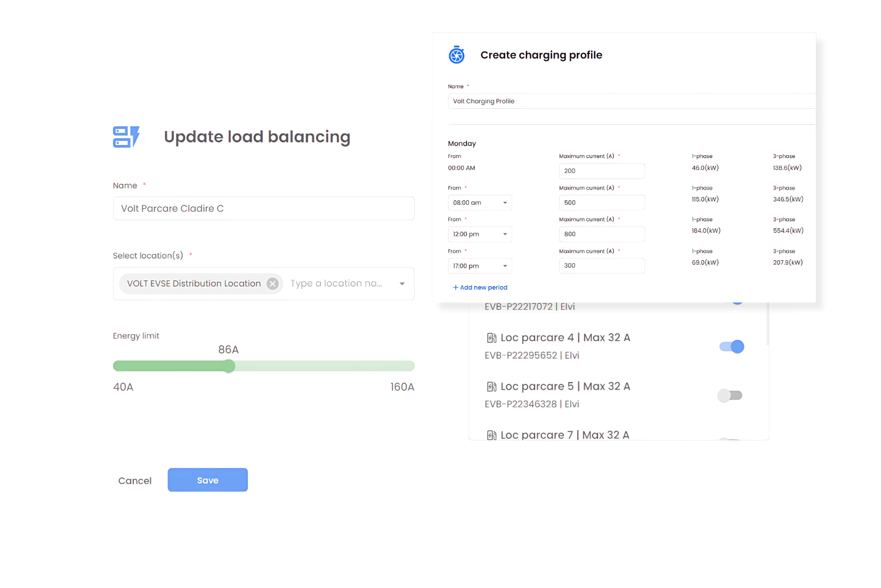Click the 207.9(kW) 3-phase value
The width and height of the screenshot is (881, 588).
[788, 262]
